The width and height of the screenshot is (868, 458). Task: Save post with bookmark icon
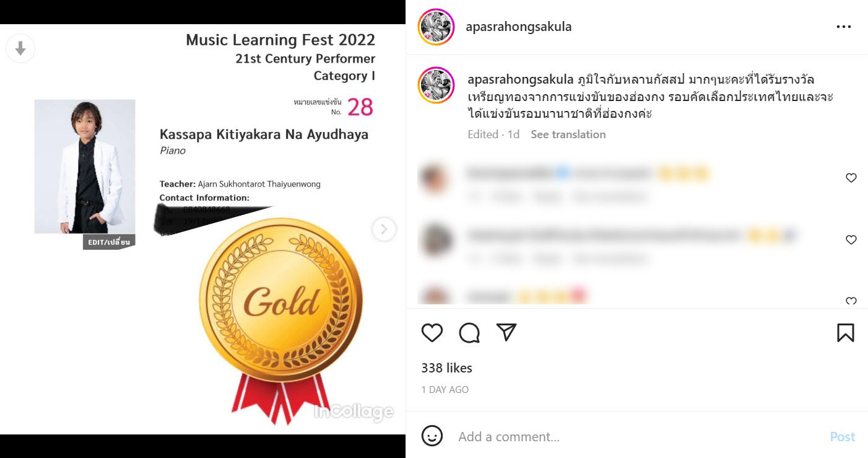pyautogui.click(x=845, y=333)
